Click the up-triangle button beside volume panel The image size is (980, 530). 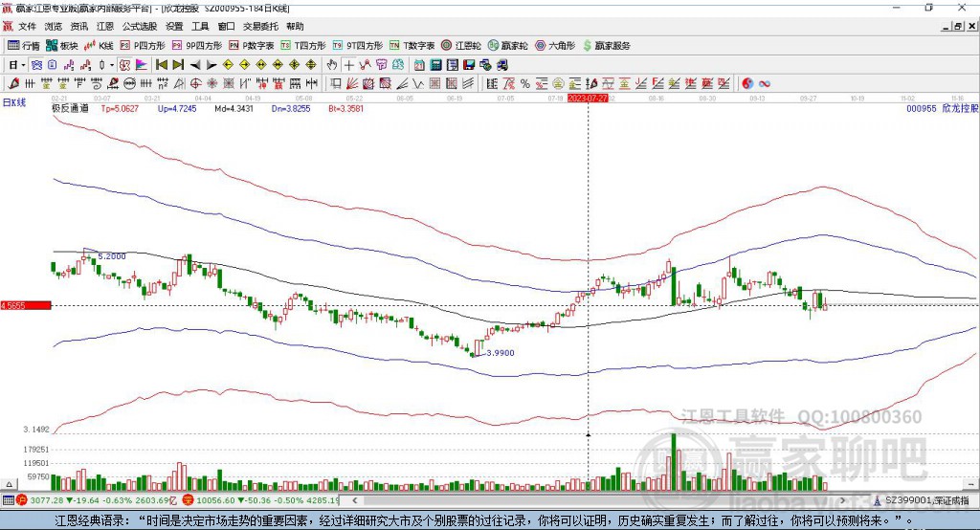[9, 484]
